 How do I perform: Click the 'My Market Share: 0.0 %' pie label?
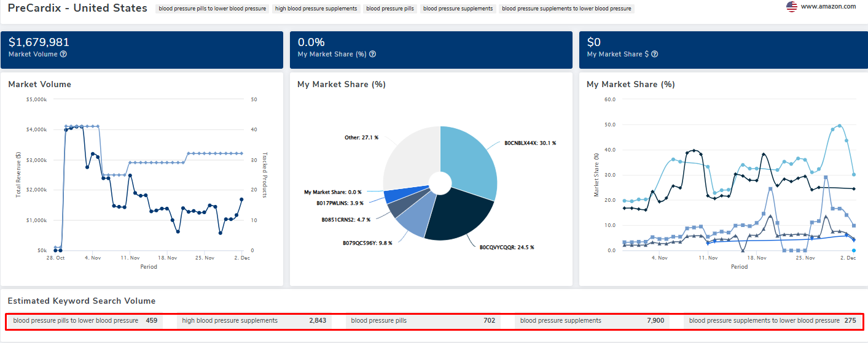pyautogui.click(x=333, y=192)
